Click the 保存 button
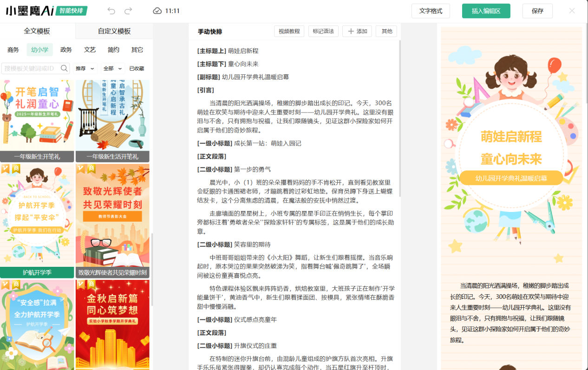 (x=537, y=11)
